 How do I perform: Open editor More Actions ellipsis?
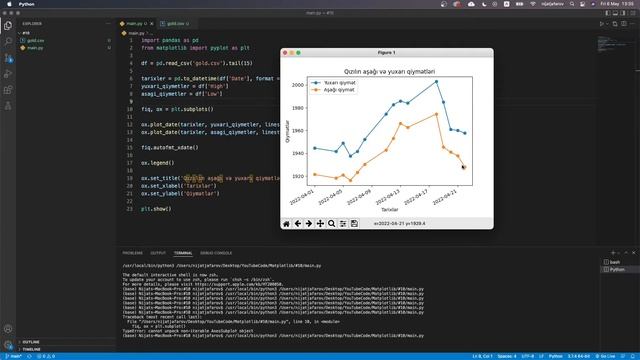point(632,24)
